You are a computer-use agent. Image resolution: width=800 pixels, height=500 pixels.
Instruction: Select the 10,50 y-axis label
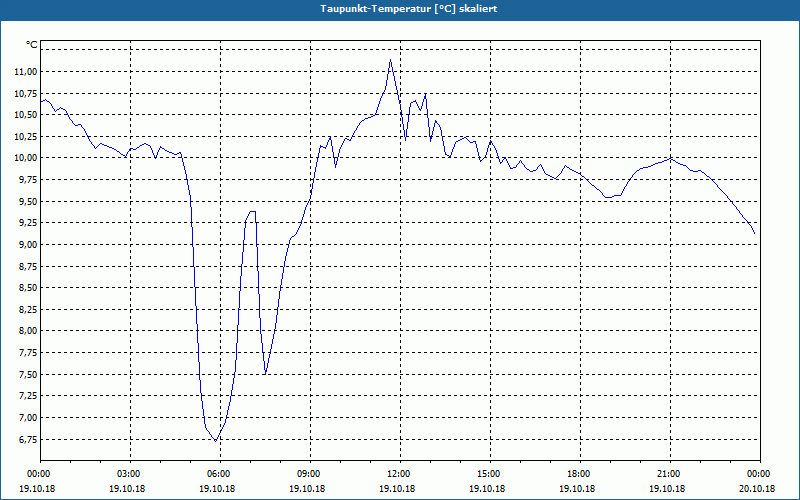[x=26, y=115]
